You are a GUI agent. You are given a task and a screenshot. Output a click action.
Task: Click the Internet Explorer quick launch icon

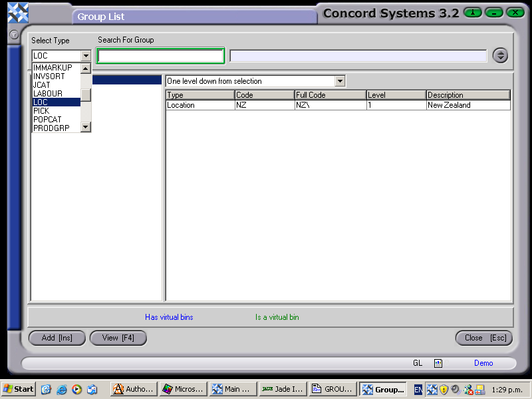pyautogui.click(x=62, y=389)
